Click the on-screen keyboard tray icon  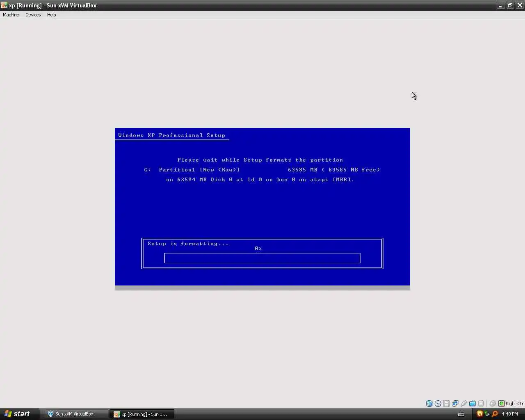pyautogui.click(x=461, y=414)
